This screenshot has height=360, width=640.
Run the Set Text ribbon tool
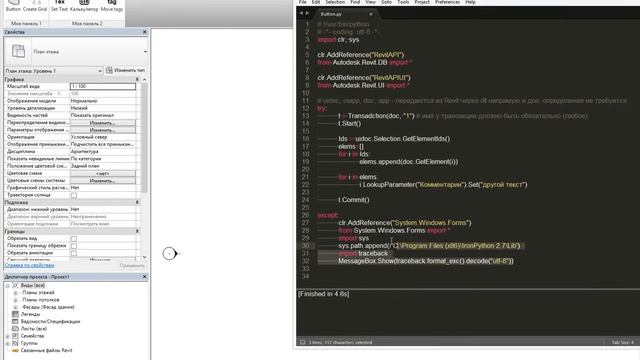59,6
